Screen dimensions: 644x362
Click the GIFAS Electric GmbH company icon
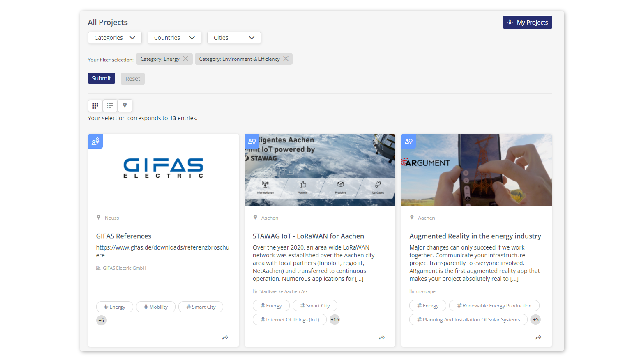point(98,268)
